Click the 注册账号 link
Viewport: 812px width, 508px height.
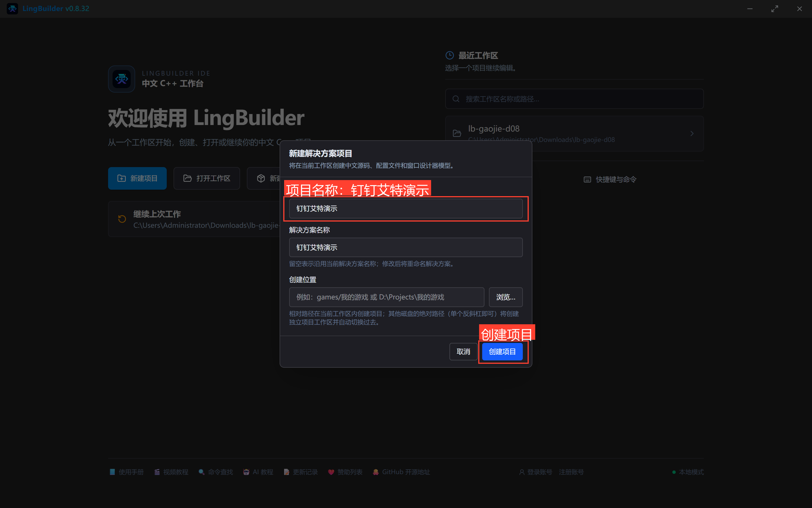coord(571,472)
